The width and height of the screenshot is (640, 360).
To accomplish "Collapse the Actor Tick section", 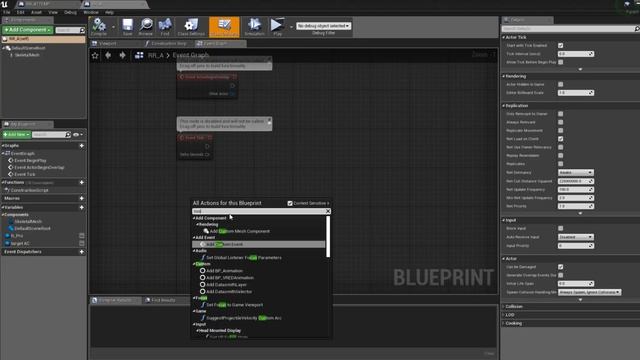I will pyautogui.click(x=515, y=37).
